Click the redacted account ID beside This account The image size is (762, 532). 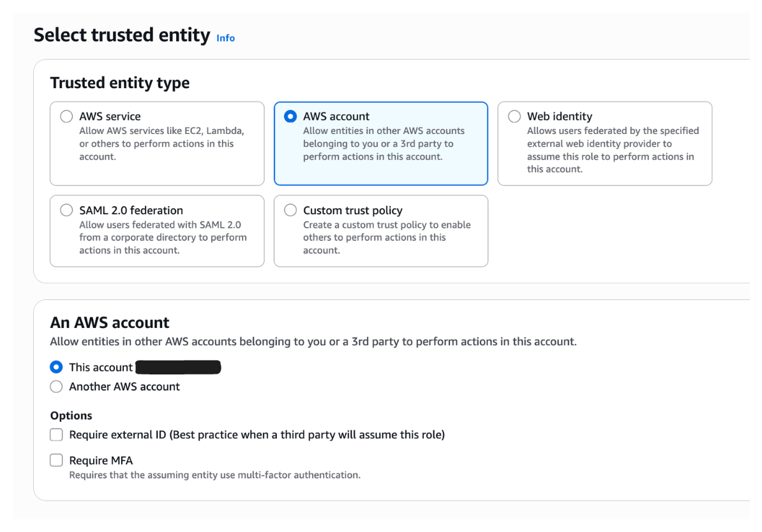coord(178,367)
